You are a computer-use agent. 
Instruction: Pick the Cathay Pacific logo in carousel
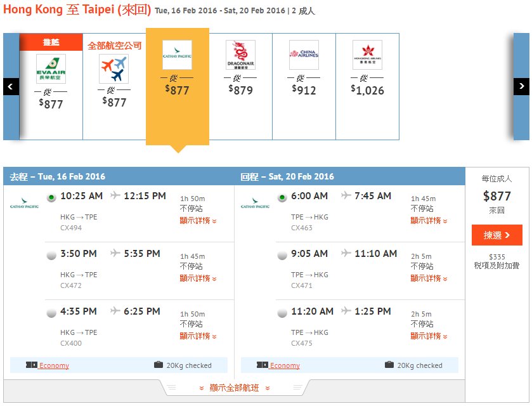(177, 55)
